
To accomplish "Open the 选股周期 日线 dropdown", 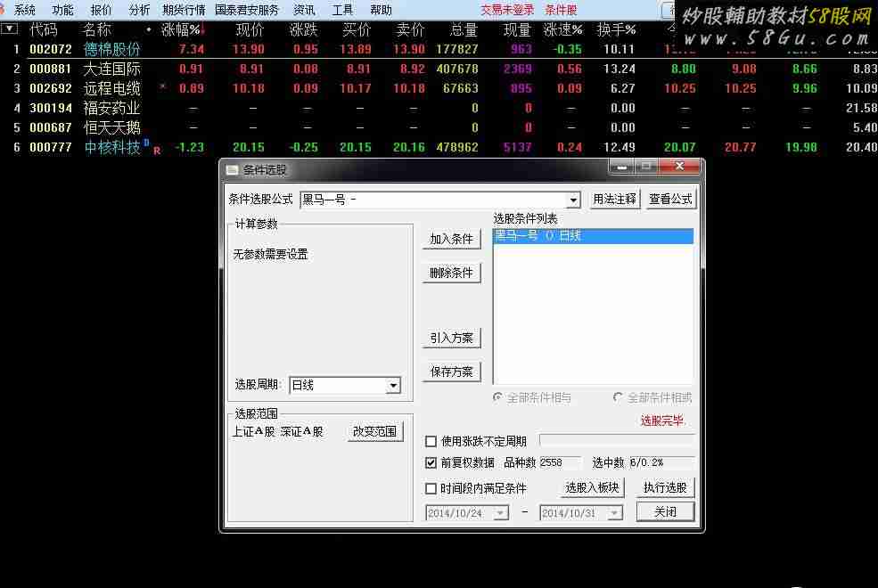I will [x=393, y=386].
